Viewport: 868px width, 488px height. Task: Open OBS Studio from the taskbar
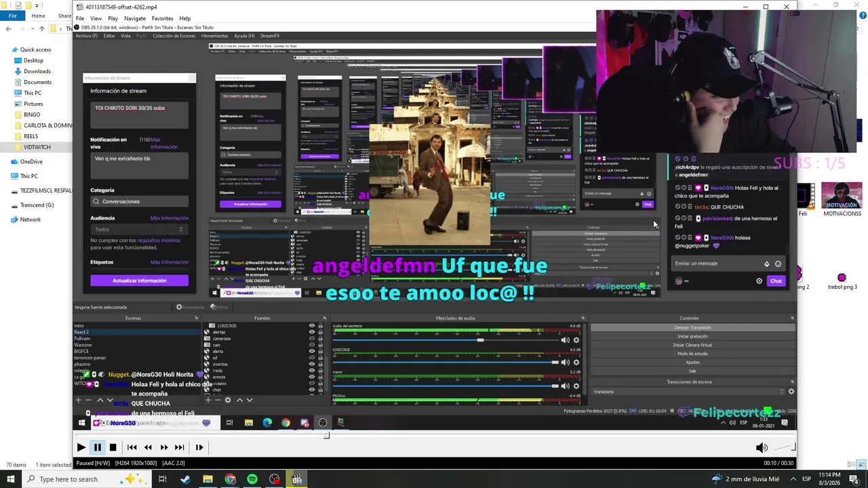275,479
